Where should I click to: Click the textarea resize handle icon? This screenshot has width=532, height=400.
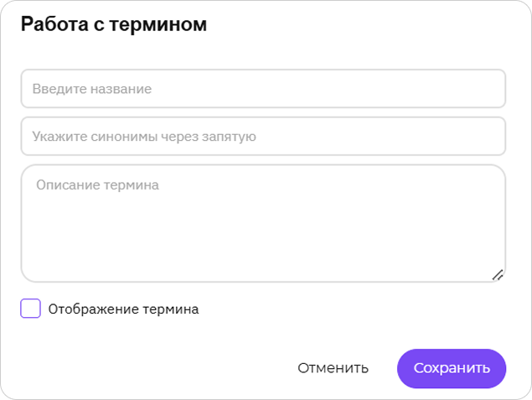498,275
